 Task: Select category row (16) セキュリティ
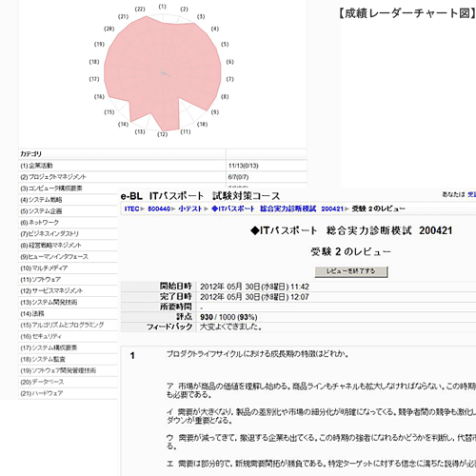point(68,337)
